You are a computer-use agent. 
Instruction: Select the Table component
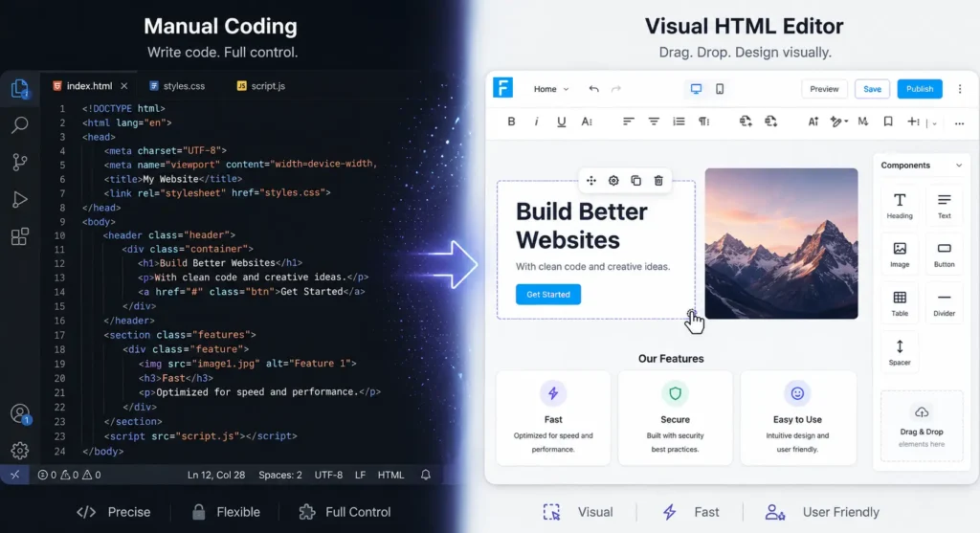tap(900, 302)
